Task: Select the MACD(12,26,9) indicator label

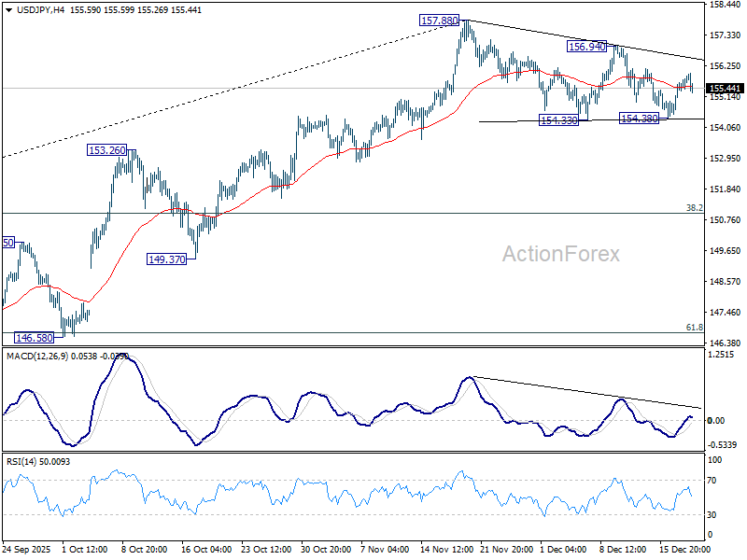Action: (x=37, y=357)
